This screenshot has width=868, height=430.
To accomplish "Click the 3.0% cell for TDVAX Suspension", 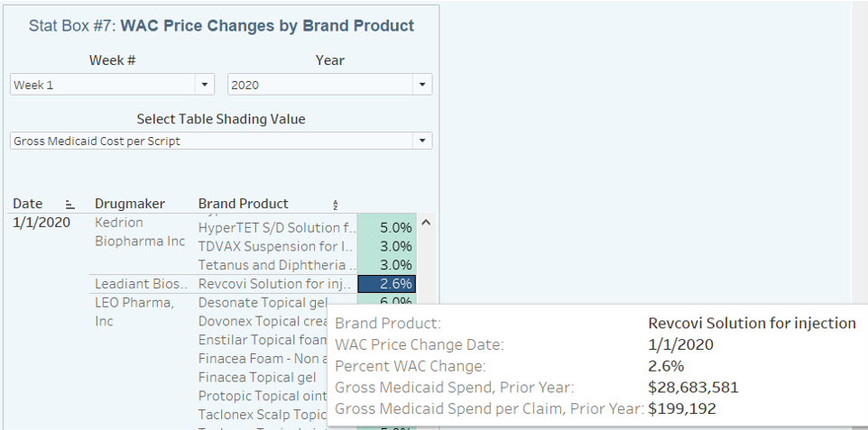I will click(x=386, y=247).
